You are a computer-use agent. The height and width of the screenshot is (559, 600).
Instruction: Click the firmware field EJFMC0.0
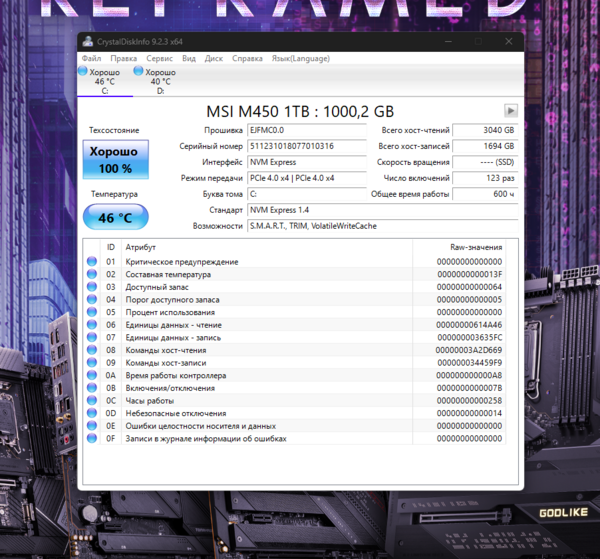pyautogui.click(x=307, y=130)
